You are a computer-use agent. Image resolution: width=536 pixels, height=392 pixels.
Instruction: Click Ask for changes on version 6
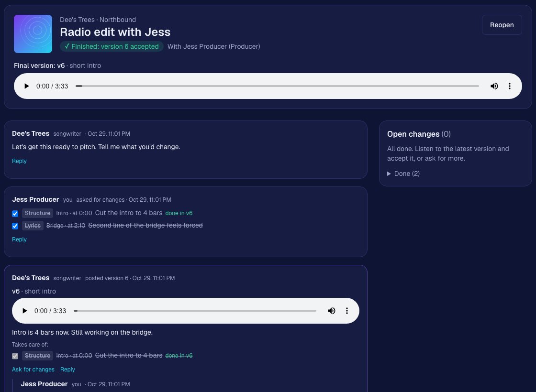[x=33, y=370]
